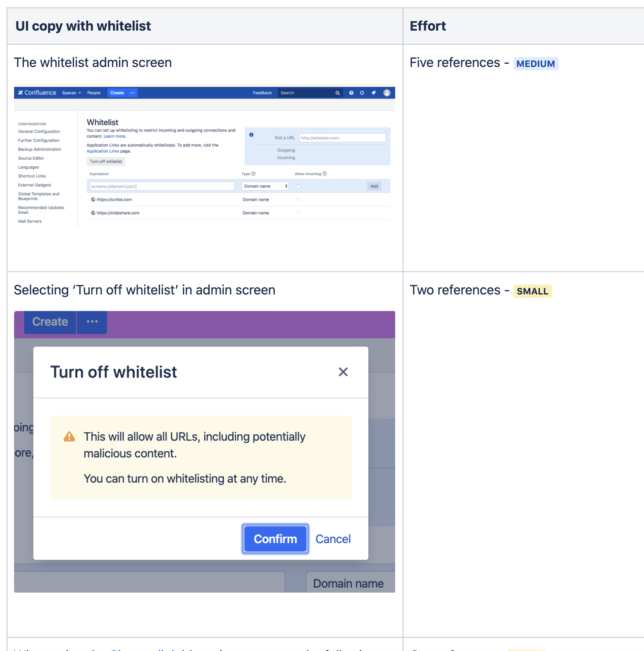
Task: Open Backup Administration in the sidebar
Action: pos(40,149)
